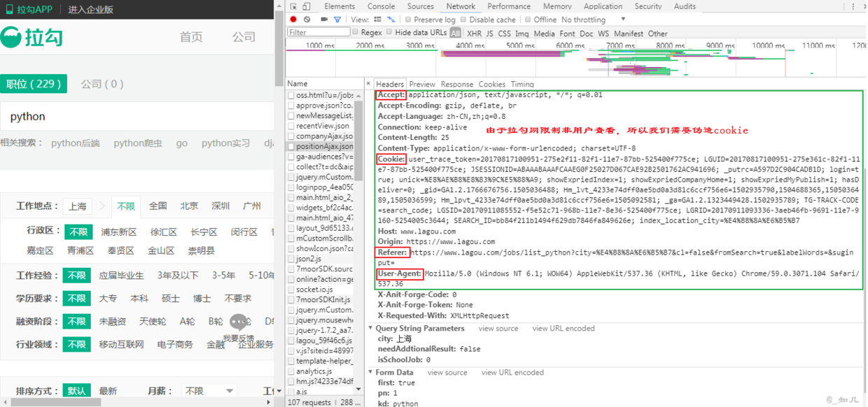The width and height of the screenshot is (868, 407).
Task: Clear the network log with the clear icon
Action: click(x=307, y=20)
